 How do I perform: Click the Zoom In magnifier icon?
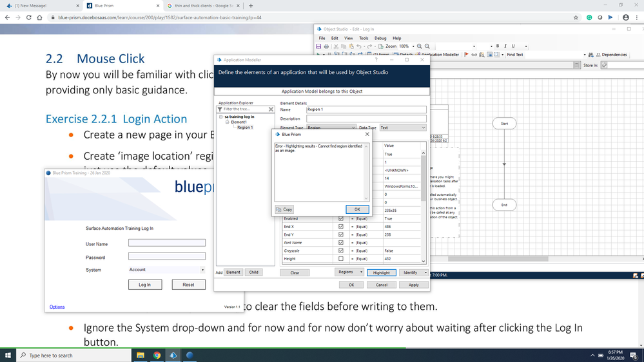pyautogui.click(x=420, y=46)
